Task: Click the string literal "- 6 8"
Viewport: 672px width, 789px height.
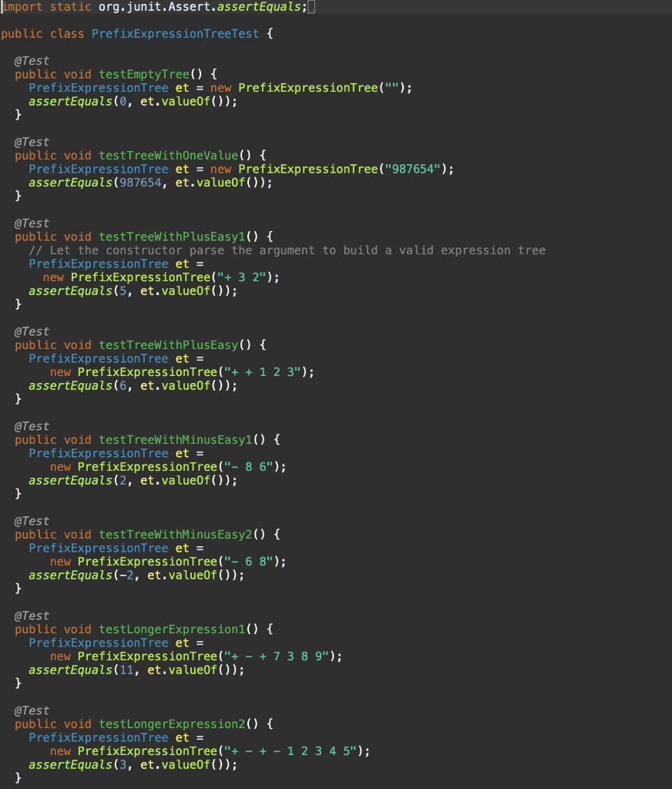Action: pyautogui.click(x=249, y=562)
